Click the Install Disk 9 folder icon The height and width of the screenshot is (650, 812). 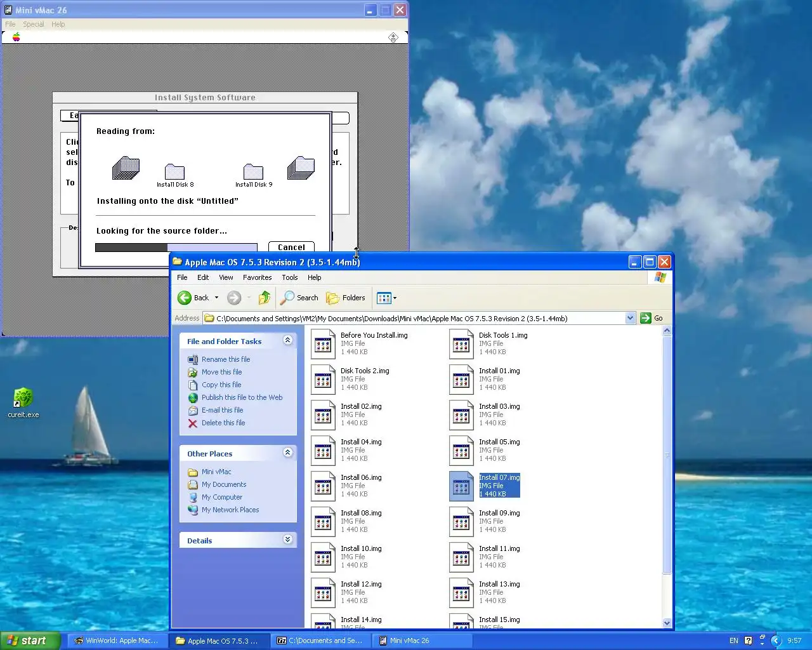click(253, 171)
